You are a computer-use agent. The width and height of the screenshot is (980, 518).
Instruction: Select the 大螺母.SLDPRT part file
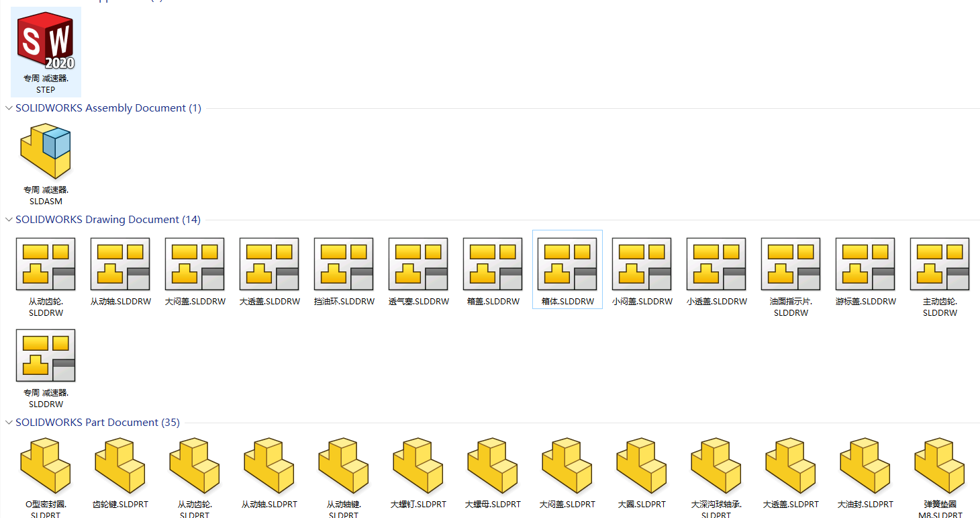click(x=493, y=473)
